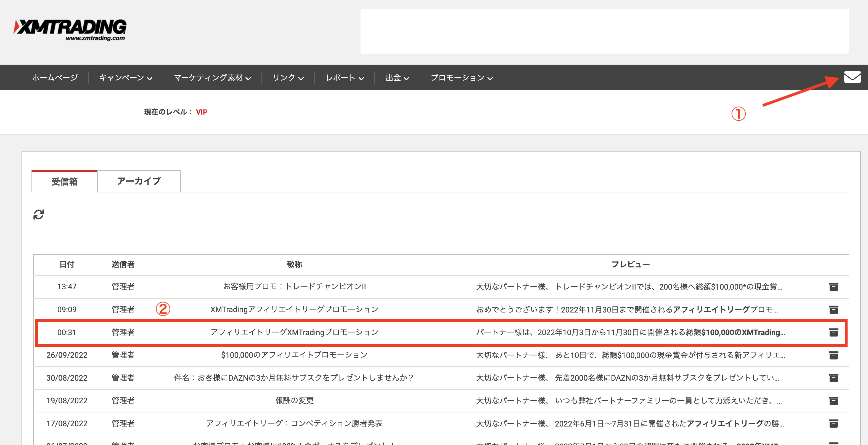
Task: Click preview mentioning 先着2000名様にDAZN
Action: 628,378
